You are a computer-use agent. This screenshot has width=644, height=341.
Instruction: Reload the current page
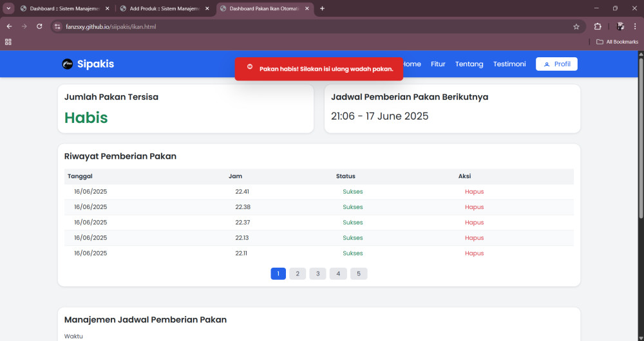click(39, 26)
